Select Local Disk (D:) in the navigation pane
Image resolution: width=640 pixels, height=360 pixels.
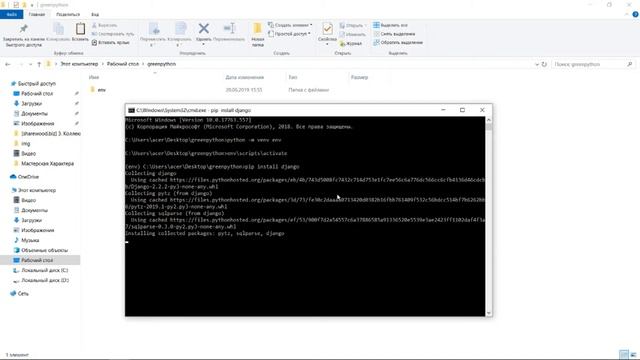click(45, 280)
